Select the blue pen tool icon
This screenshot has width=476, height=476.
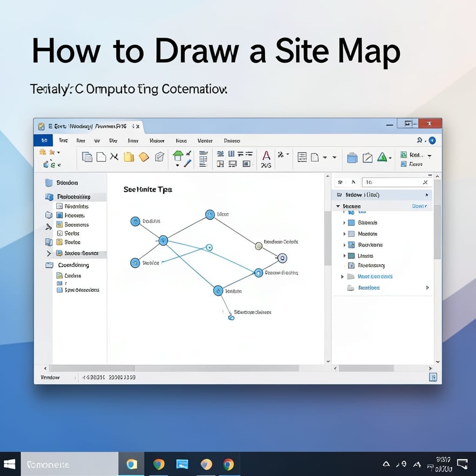click(x=188, y=163)
